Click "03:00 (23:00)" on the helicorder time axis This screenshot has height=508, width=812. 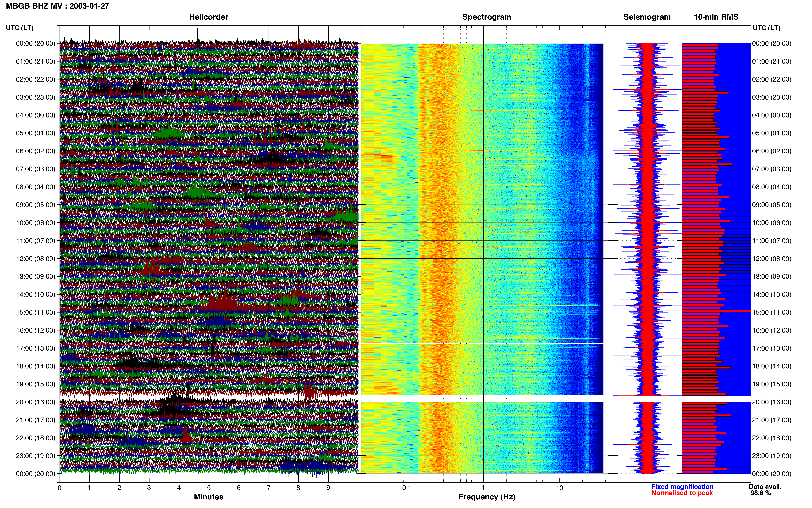[x=36, y=97]
